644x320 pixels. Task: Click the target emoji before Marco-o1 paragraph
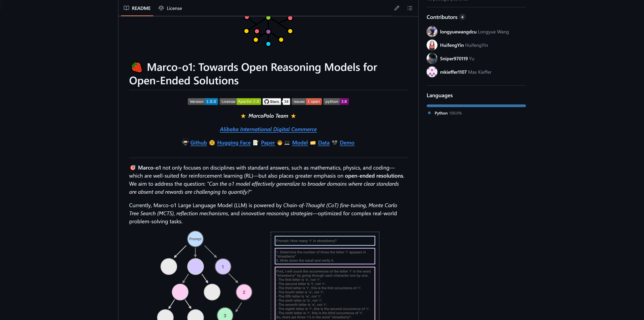point(133,168)
